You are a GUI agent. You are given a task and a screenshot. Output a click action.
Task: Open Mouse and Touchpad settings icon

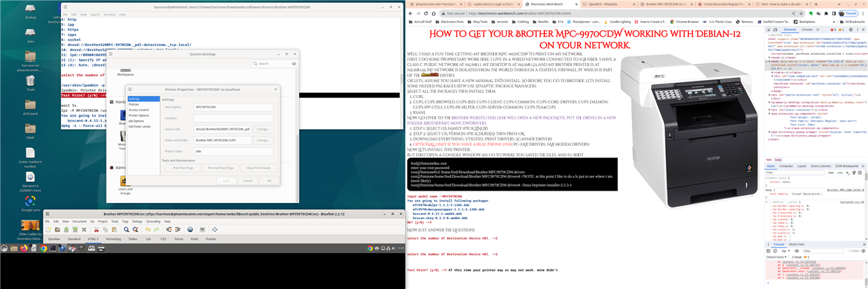[122, 139]
